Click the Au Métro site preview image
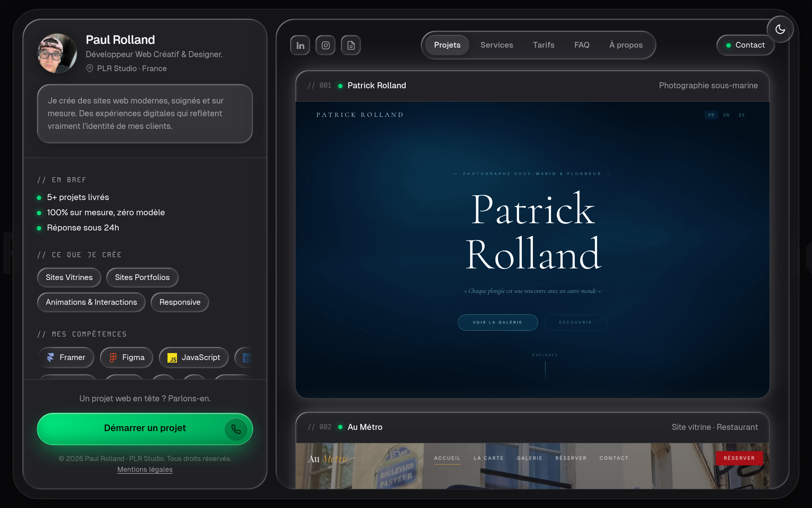This screenshot has height=508, width=812. (533, 466)
